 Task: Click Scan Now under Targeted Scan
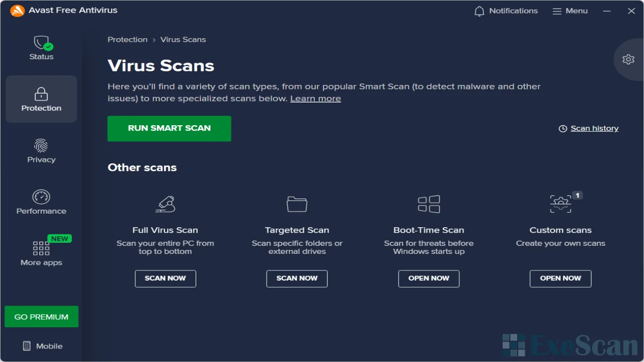coord(297,279)
